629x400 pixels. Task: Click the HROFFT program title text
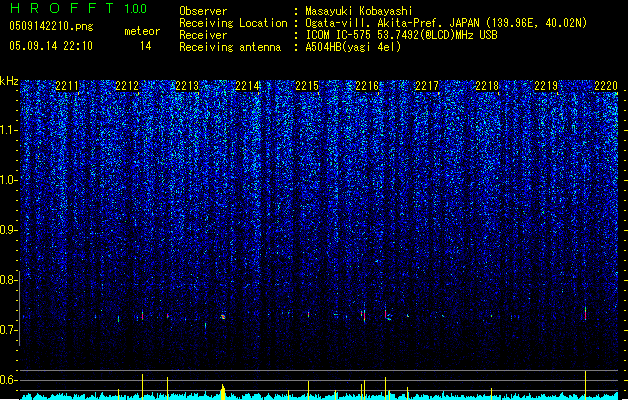62,8
